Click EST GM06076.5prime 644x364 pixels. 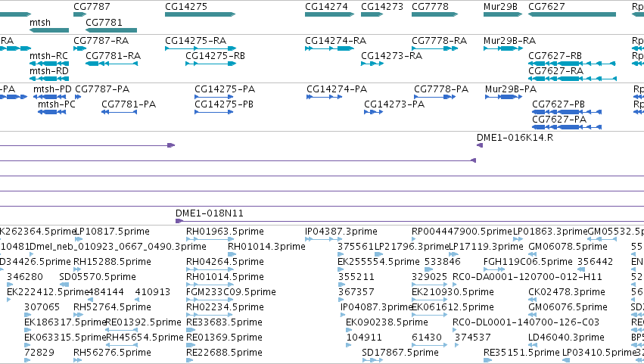(x=568, y=307)
